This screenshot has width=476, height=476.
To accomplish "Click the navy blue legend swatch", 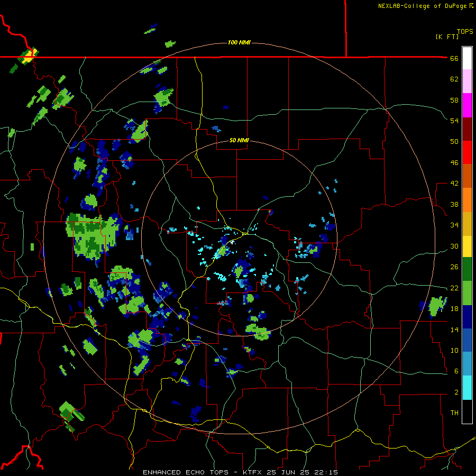I will [x=467, y=317].
